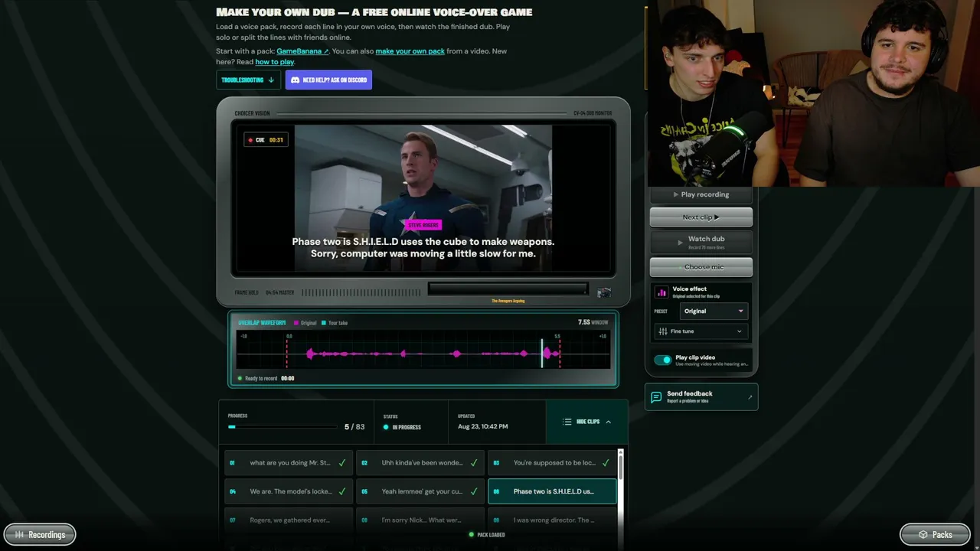Click the green checkmark on clip 05

click(474, 491)
